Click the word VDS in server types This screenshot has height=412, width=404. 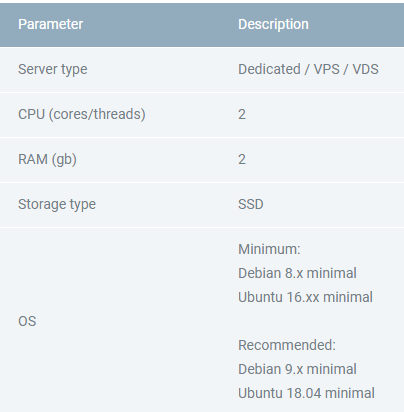pos(366,69)
